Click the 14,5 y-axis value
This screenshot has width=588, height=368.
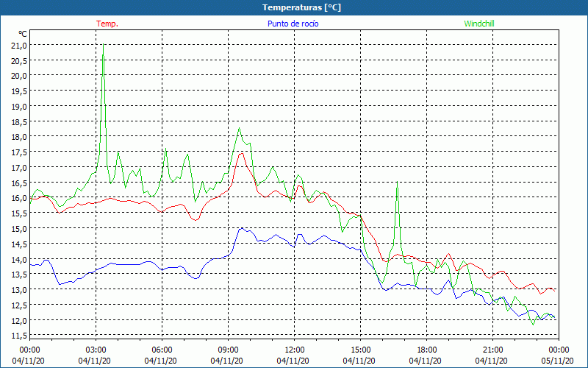click(x=19, y=244)
